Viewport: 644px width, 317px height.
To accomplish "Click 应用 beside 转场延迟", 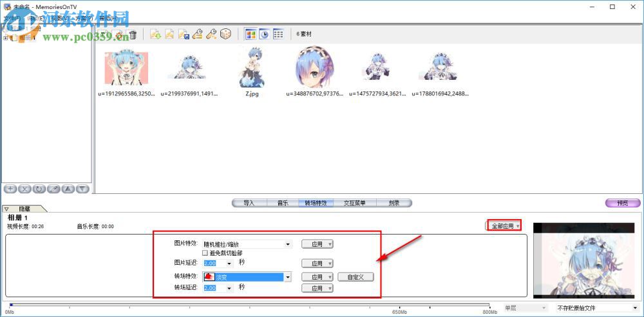I will [x=317, y=289].
